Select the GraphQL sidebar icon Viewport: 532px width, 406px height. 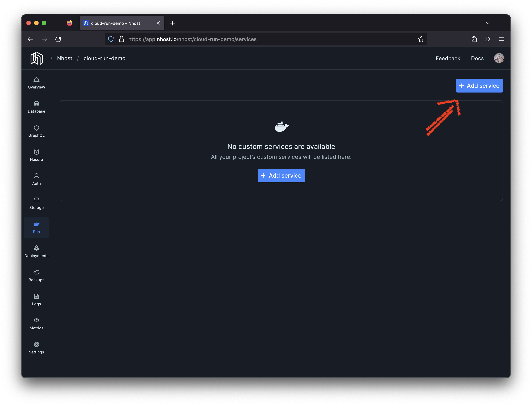[36, 131]
